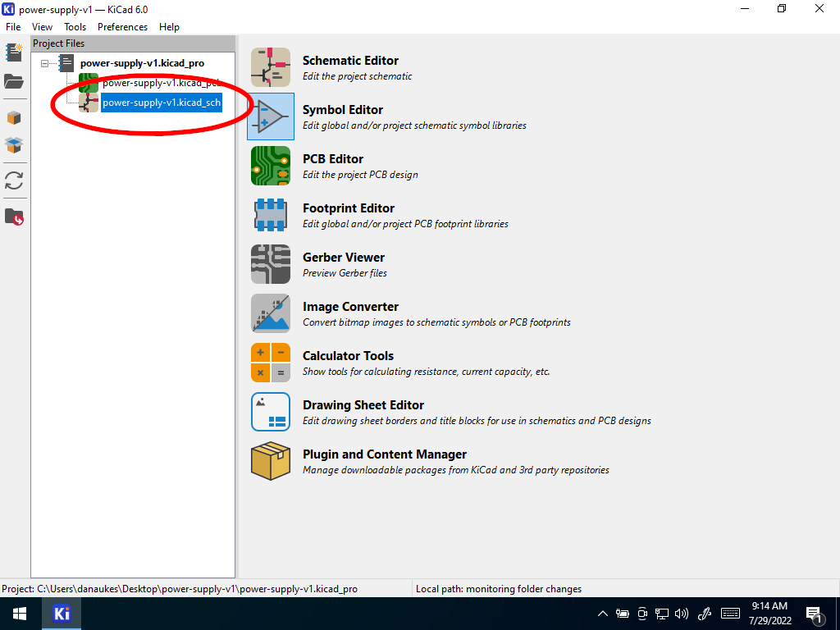Click the Drawing Sheet Editor title text
The height and width of the screenshot is (630, 840).
tap(363, 405)
